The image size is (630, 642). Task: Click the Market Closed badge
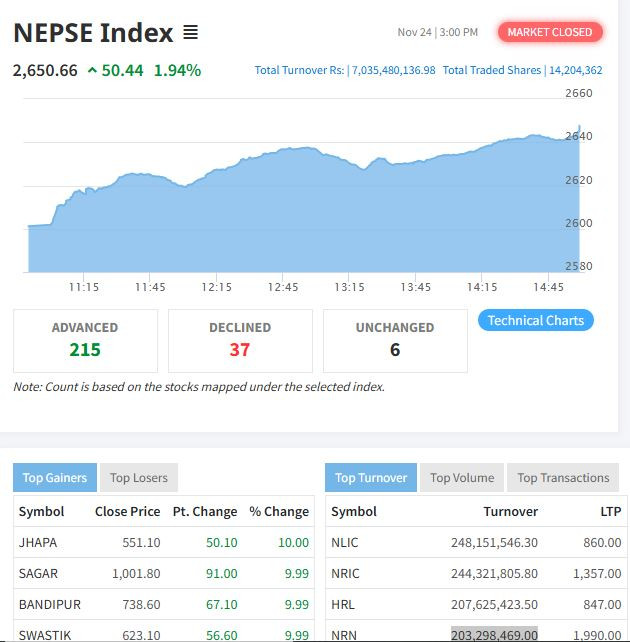point(549,32)
